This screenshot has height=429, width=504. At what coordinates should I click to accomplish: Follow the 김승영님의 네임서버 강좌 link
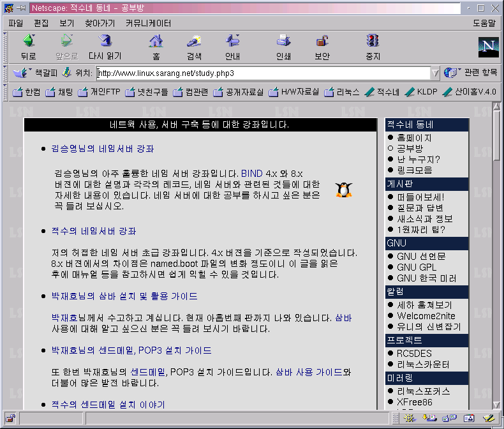click(102, 149)
